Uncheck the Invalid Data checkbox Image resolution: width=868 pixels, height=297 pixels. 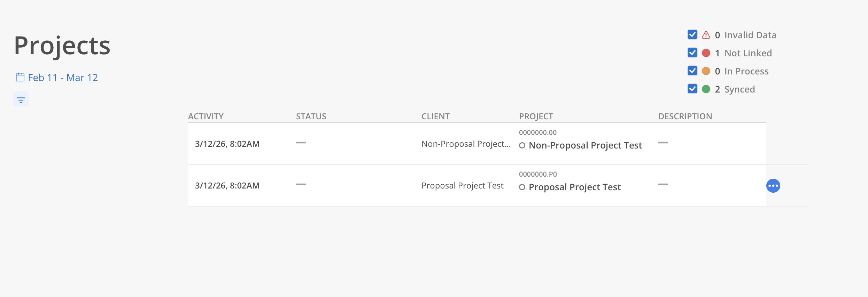[x=692, y=35]
